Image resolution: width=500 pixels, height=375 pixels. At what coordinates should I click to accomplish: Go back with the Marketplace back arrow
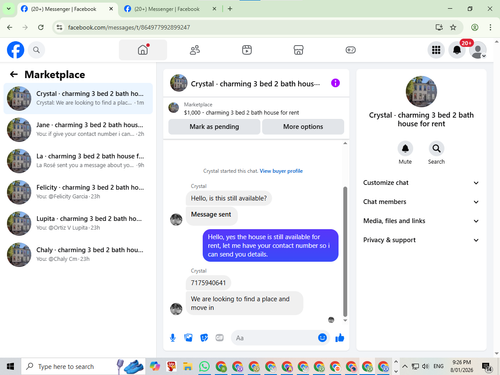[x=14, y=74]
